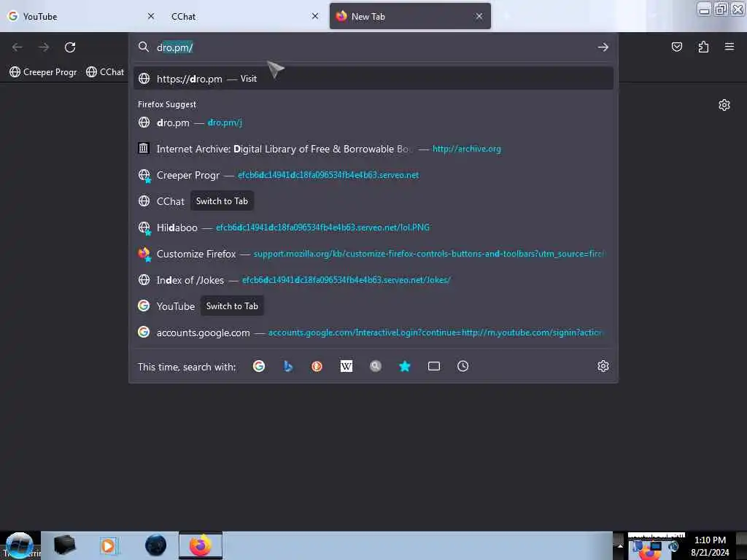747x560 pixels.
Task: Close the New Tab tab
Action: (x=479, y=16)
